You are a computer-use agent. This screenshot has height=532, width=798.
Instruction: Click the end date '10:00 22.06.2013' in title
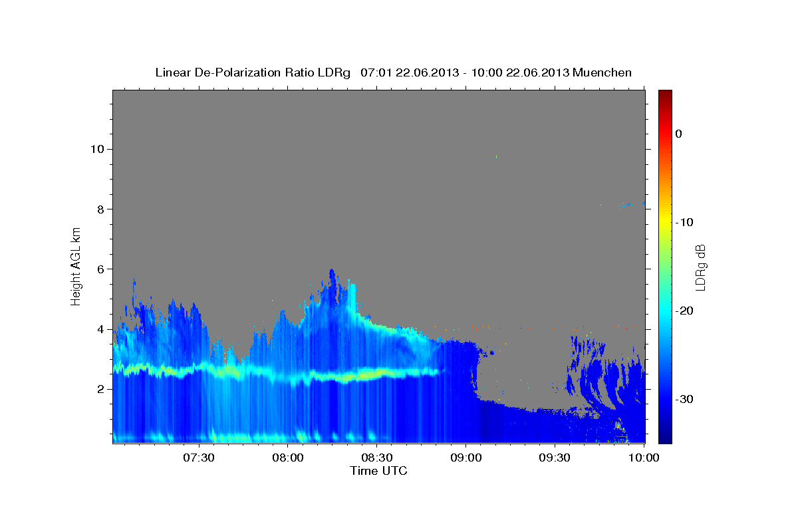[x=520, y=72]
